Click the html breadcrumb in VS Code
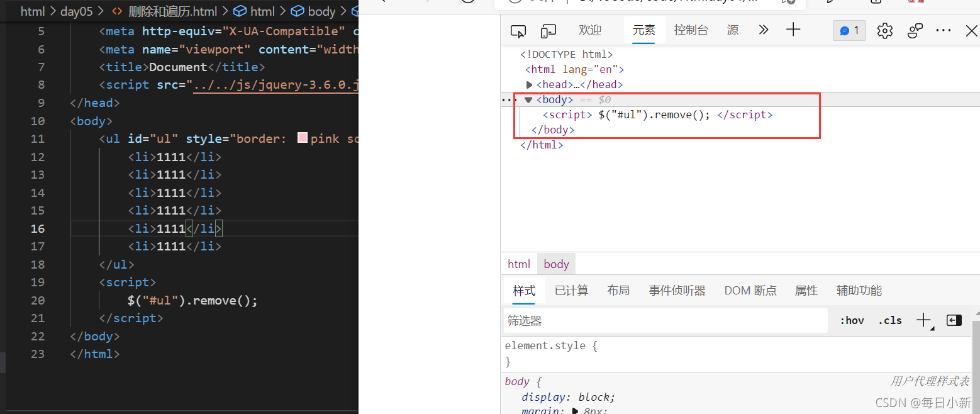 pyautogui.click(x=32, y=11)
